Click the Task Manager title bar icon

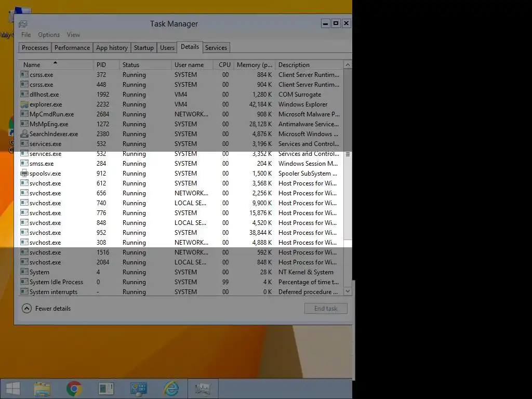[23, 24]
